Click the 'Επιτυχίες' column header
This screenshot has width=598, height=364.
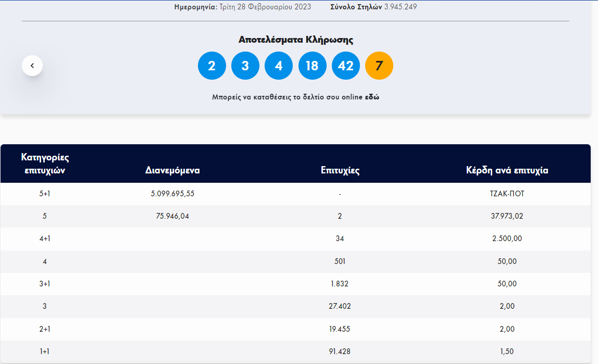coord(340,170)
